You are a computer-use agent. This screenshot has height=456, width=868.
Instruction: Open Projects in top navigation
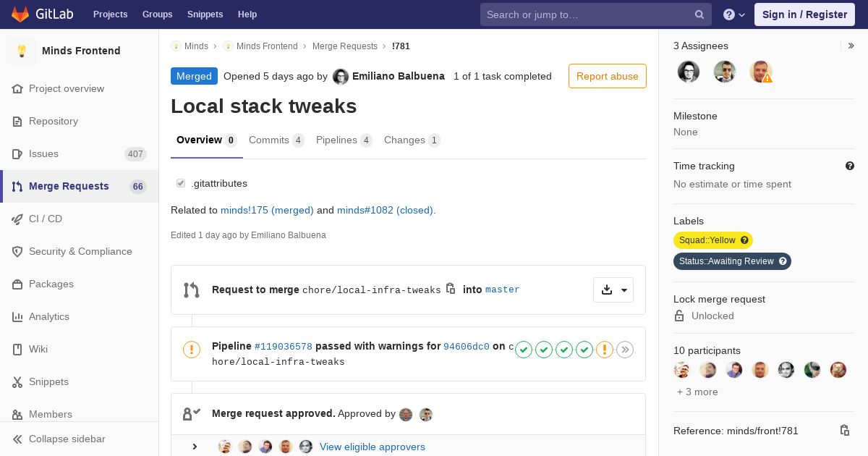(x=111, y=14)
